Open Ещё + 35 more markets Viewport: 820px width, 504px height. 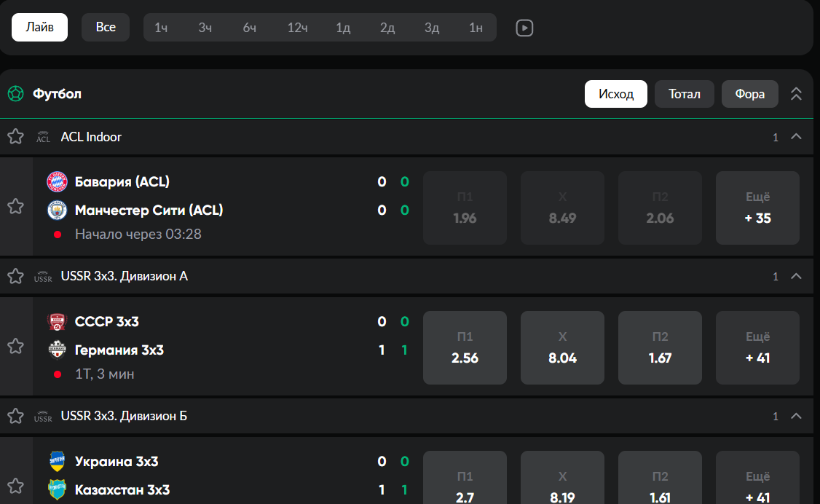[x=758, y=208]
